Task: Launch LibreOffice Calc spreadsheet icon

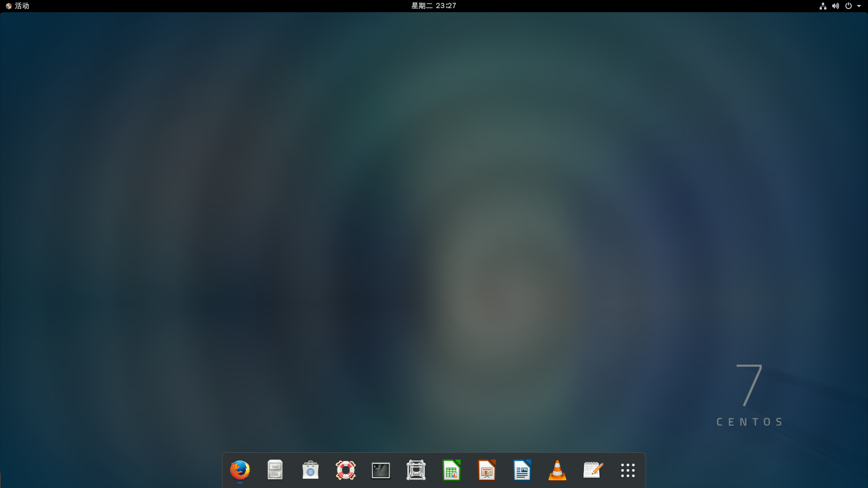Action: pyautogui.click(x=451, y=470)
